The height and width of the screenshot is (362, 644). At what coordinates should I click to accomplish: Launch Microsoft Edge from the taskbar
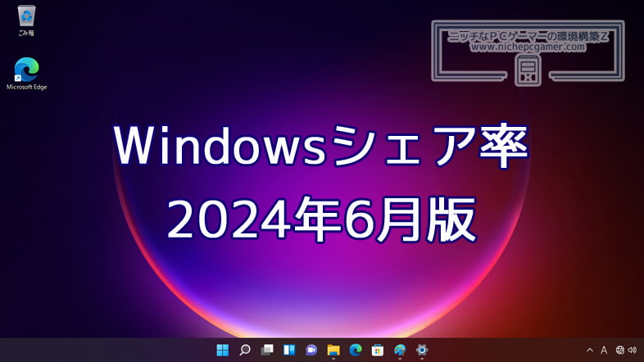click(x=356, y=350)
